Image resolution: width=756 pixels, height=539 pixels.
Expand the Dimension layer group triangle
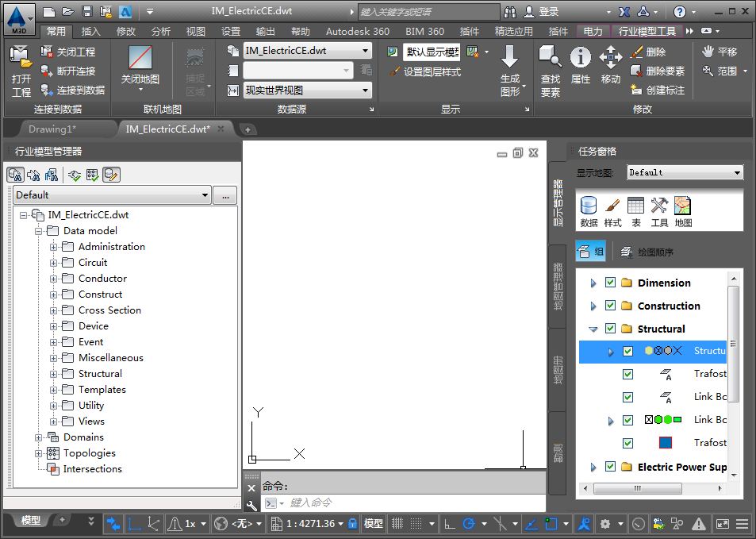[x=593, y=283]
